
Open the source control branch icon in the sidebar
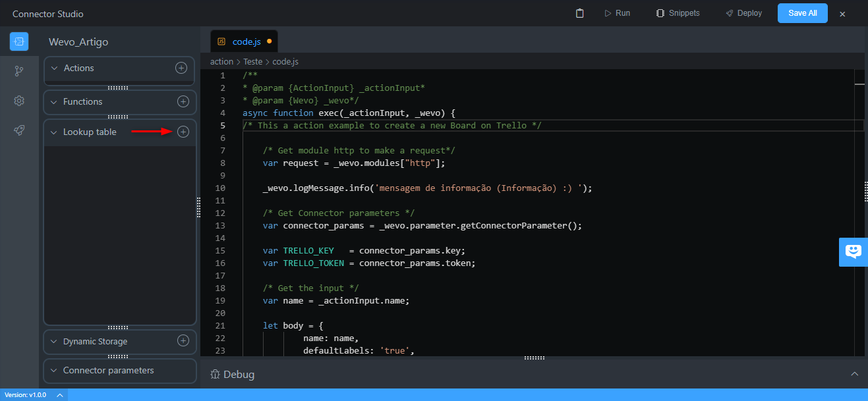[19, 71]
